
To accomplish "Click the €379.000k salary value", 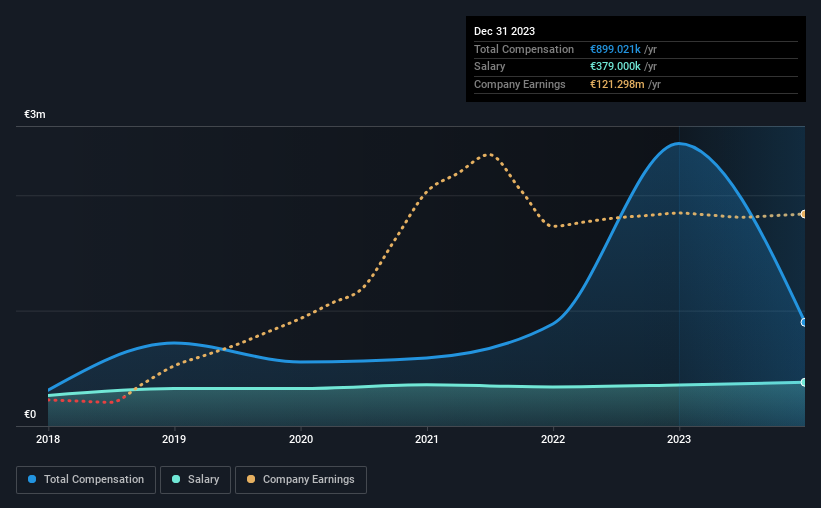I will tap(615, 67).
